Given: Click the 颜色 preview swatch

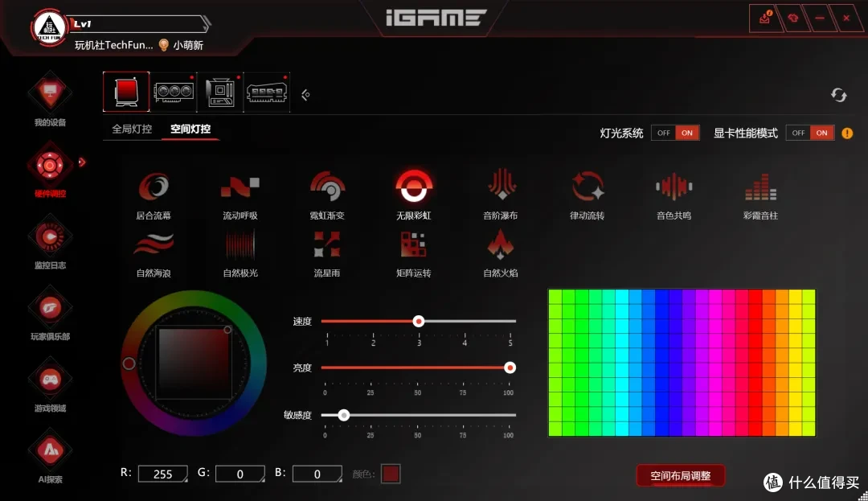Looking at the screenshot, I should coord(391,474).
